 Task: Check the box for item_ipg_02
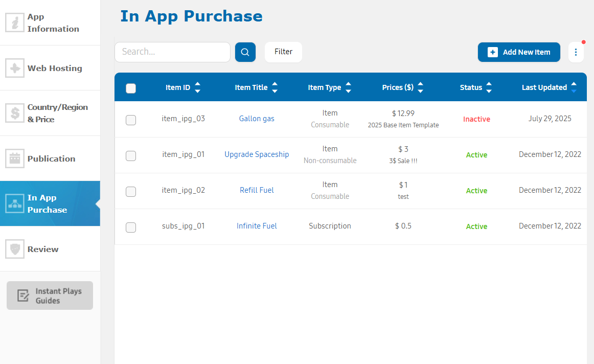(x=131, y=192)
